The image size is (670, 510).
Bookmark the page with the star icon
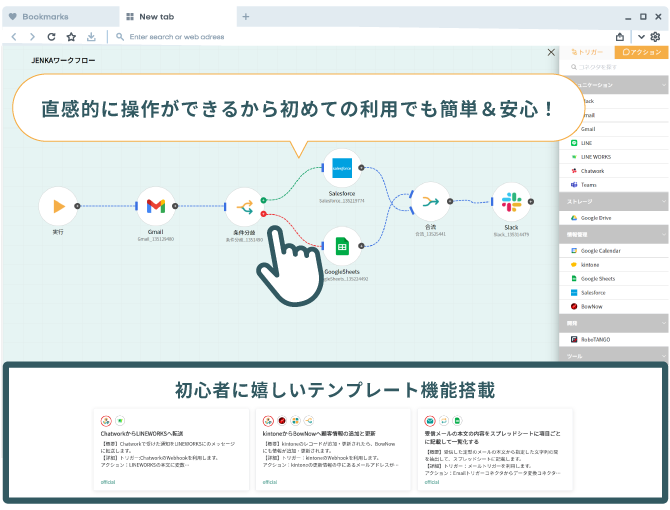coord(71,37)
